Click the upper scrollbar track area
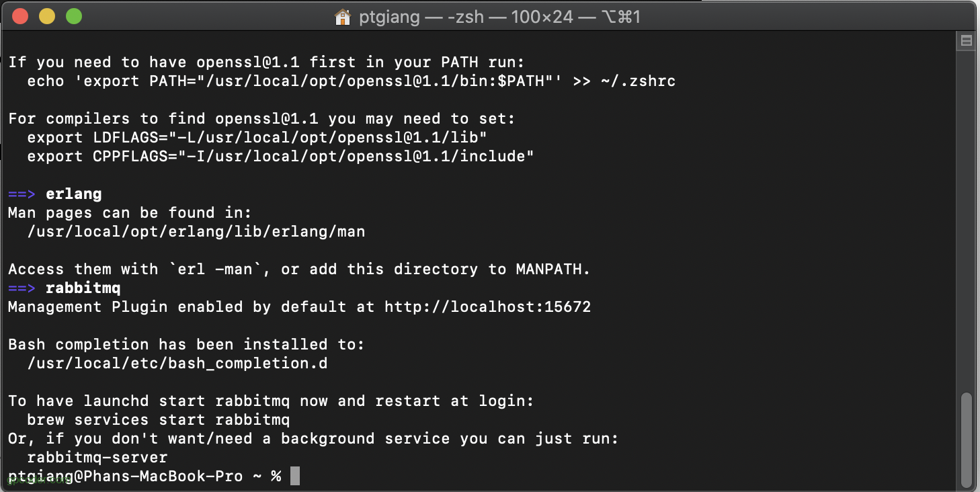The image size is (980, 492). (x=967, y=215)
